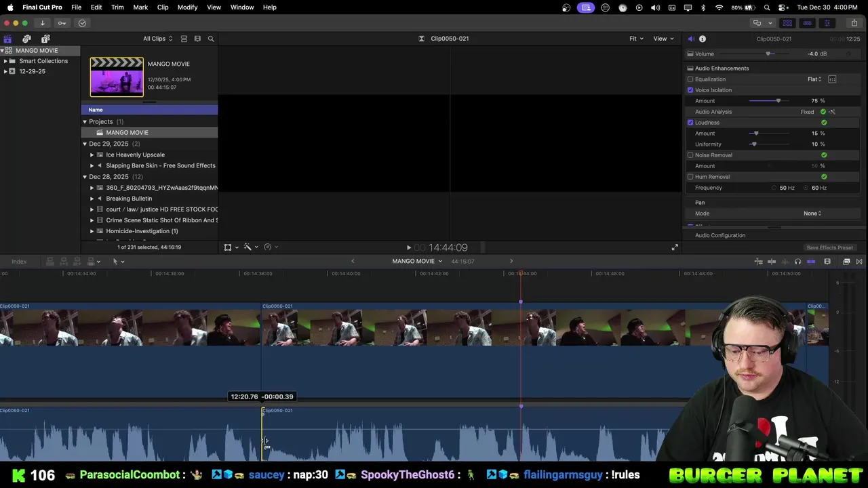
Task: Expand the Breaking Bulletin clip row
Action: pos(92,199)
